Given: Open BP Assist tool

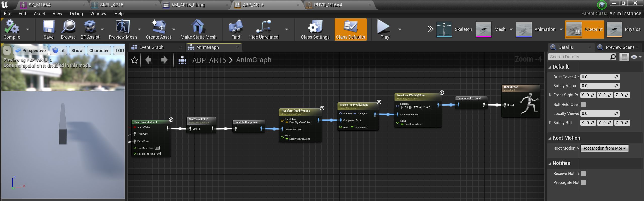Looking at the screenshot, I should click(90, 29).
